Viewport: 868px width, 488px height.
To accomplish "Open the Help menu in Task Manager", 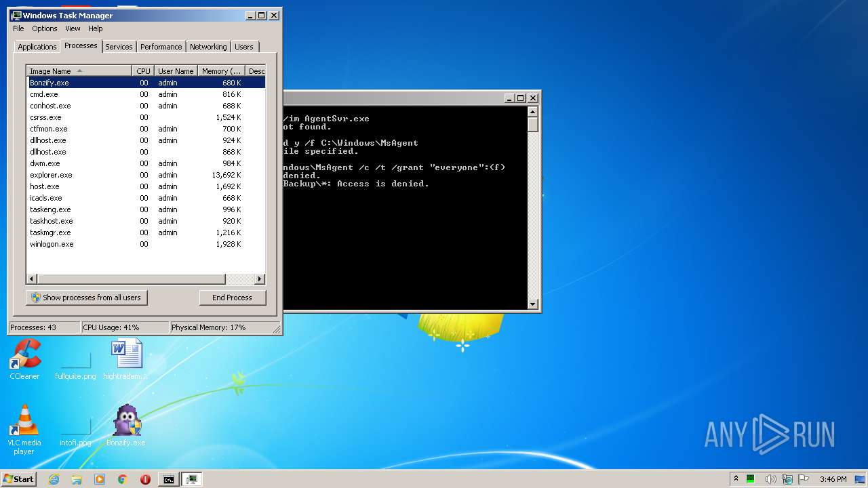I will tap(96, 28).
